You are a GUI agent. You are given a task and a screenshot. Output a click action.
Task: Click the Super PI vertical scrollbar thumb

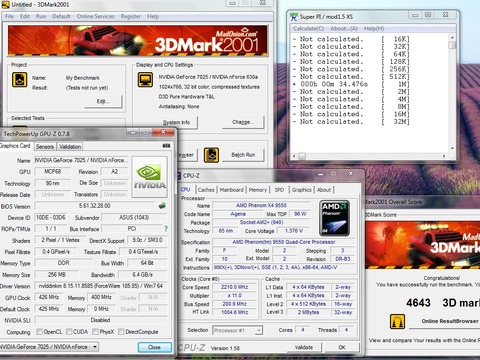[452, 45]
